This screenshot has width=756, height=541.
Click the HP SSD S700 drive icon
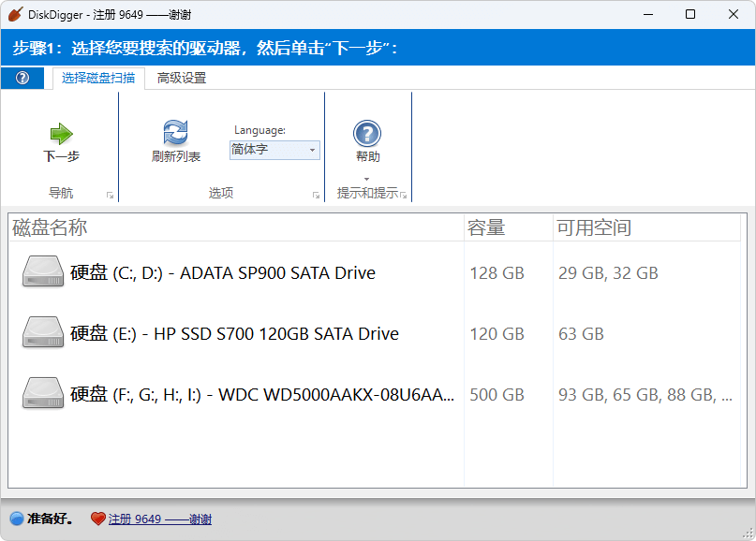click(43, 333)
